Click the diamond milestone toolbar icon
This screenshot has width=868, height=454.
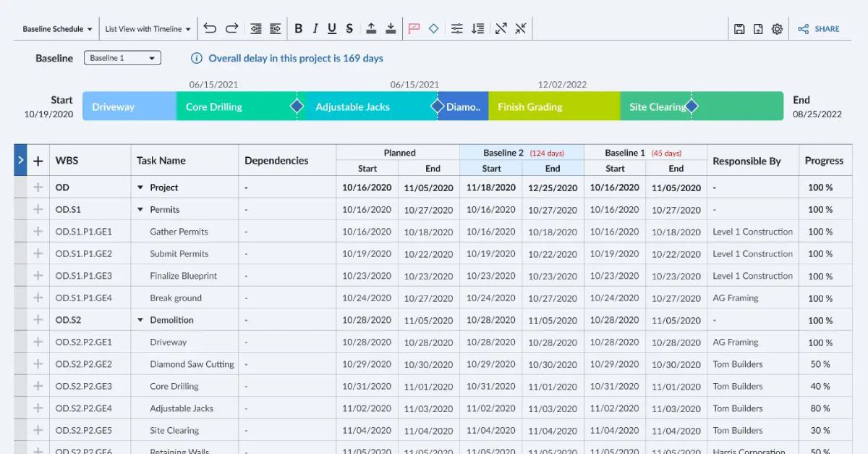pyautogui.click(x=433, y=29)
